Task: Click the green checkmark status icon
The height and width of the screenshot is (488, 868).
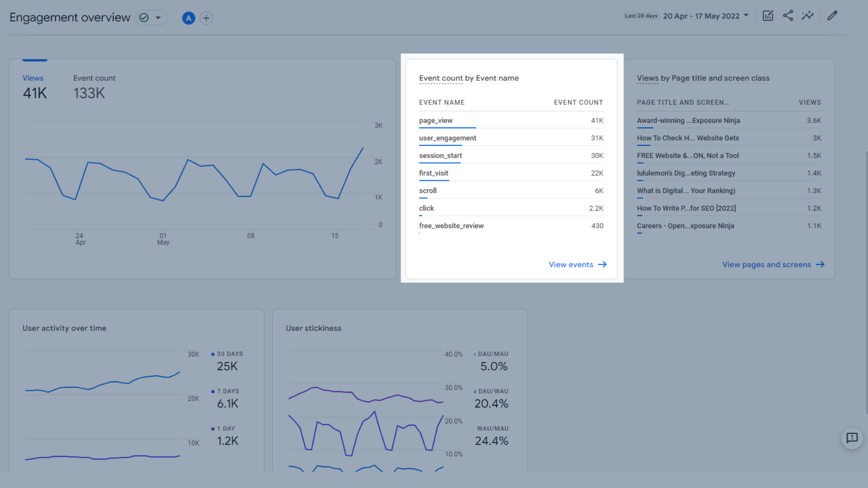Action: coord(144,17)
